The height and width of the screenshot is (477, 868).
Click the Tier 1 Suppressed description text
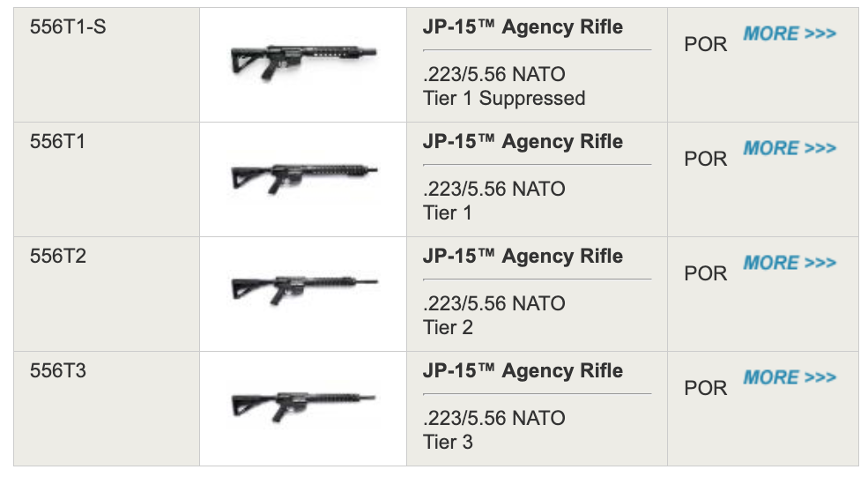click(504, 98)
